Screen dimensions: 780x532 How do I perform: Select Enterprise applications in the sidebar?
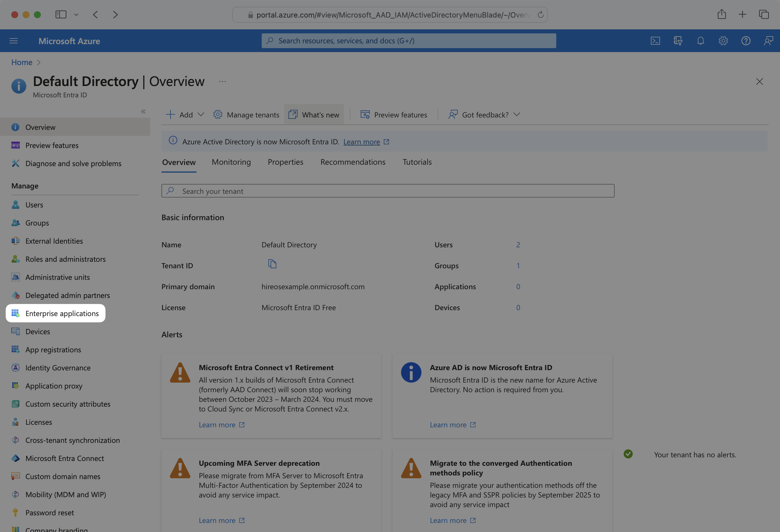pyautogui.click(x=62, y=313)
